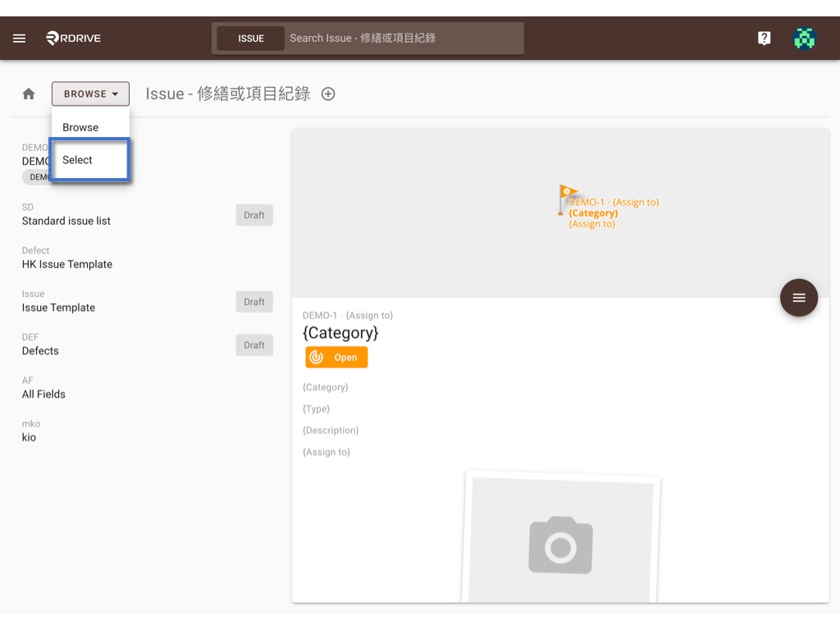The image size is (840, 630).
Task: Click the orange flag marker on the map
Action: click(x=567, y=199)
